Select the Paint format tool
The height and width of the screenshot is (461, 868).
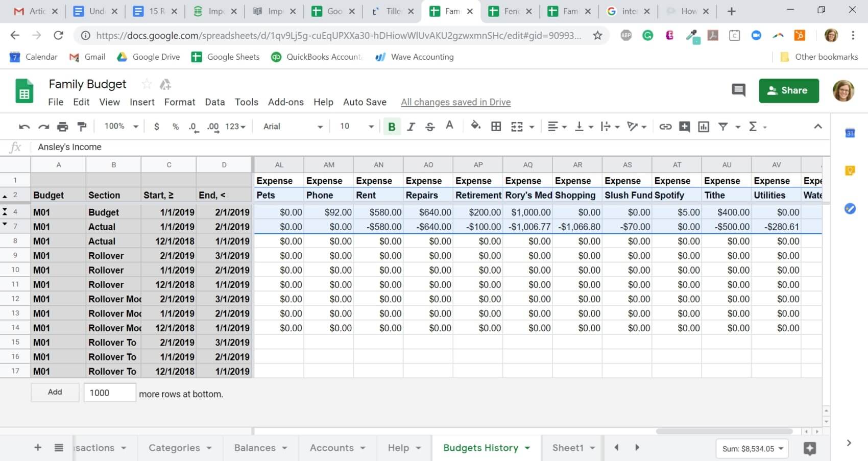pos(82,127)
